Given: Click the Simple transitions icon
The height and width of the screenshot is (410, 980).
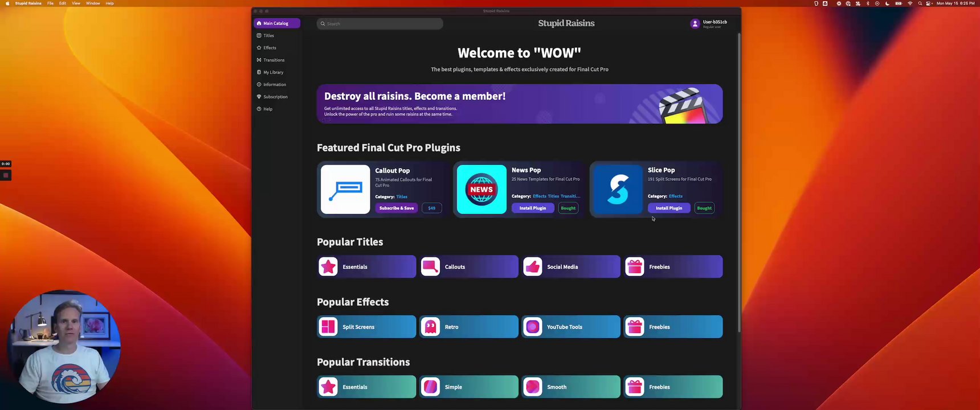Looking at the screenshot, I should click(x=430, y=387).
